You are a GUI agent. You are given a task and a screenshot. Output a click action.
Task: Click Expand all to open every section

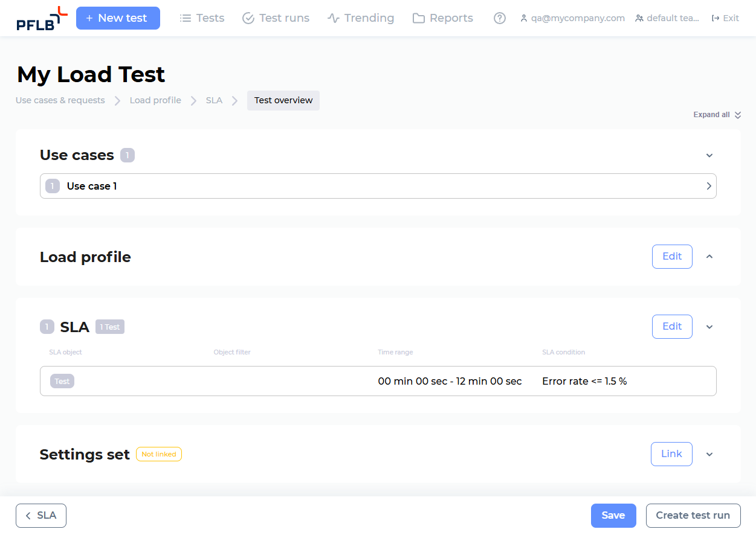click(x=717, y=114)
